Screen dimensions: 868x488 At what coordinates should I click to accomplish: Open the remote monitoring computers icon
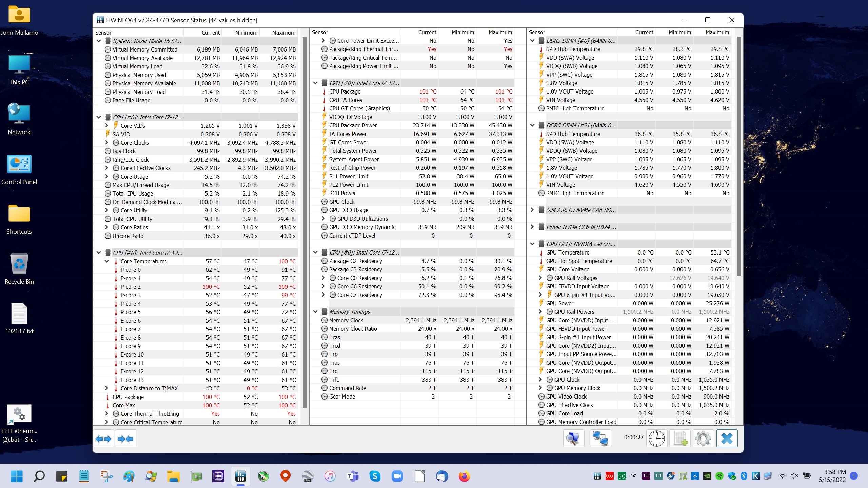(600, 438)
